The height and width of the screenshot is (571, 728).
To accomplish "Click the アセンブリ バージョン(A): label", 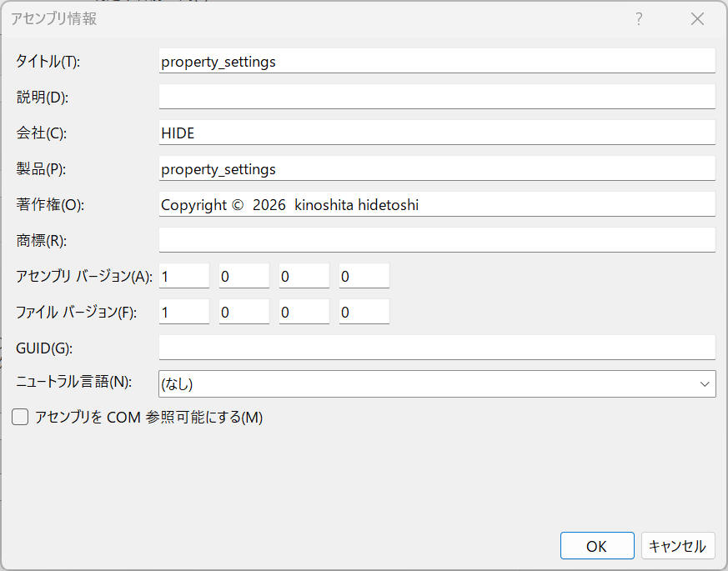I will (x=84, y=276).
